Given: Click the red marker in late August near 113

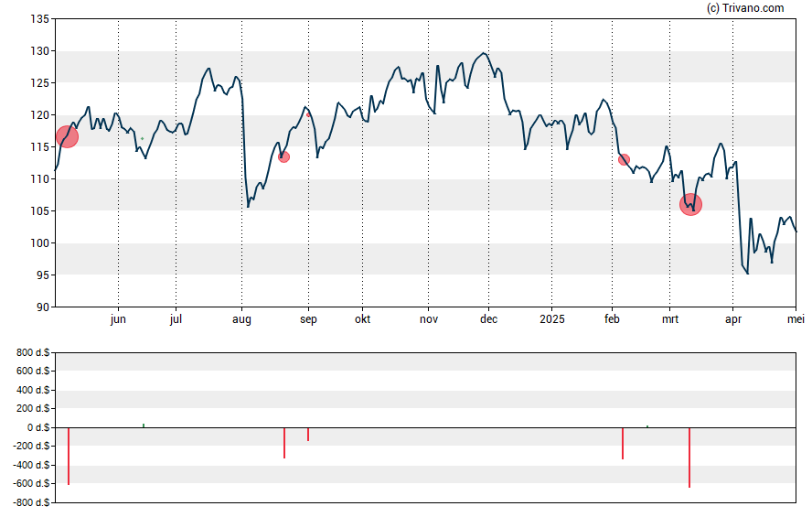Looking at the screenshot, I should point(283,157).
